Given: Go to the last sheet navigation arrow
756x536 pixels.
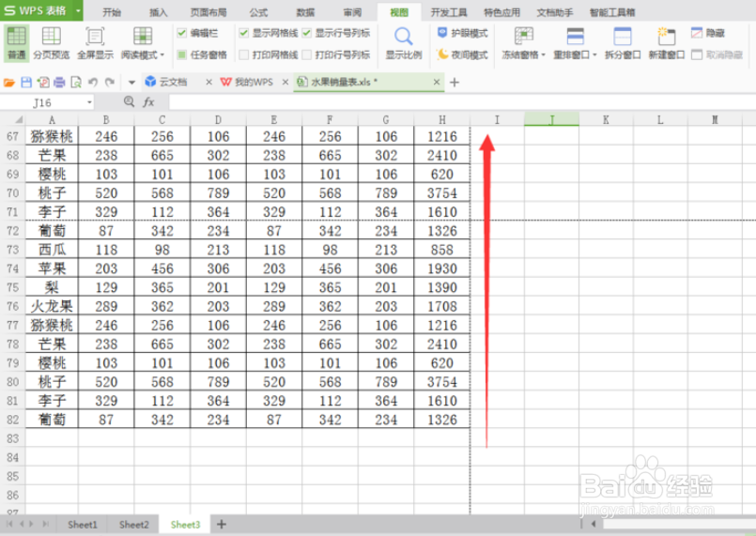Looking at the screenshot, I should (45, 524).
